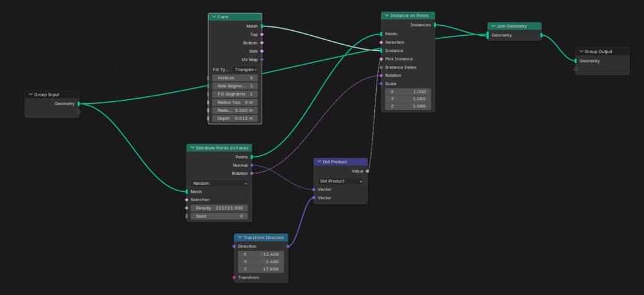This screenshot has height=295, width=644.
Task: Open the Random distribution method dropdown
Action: coord(219,183)
